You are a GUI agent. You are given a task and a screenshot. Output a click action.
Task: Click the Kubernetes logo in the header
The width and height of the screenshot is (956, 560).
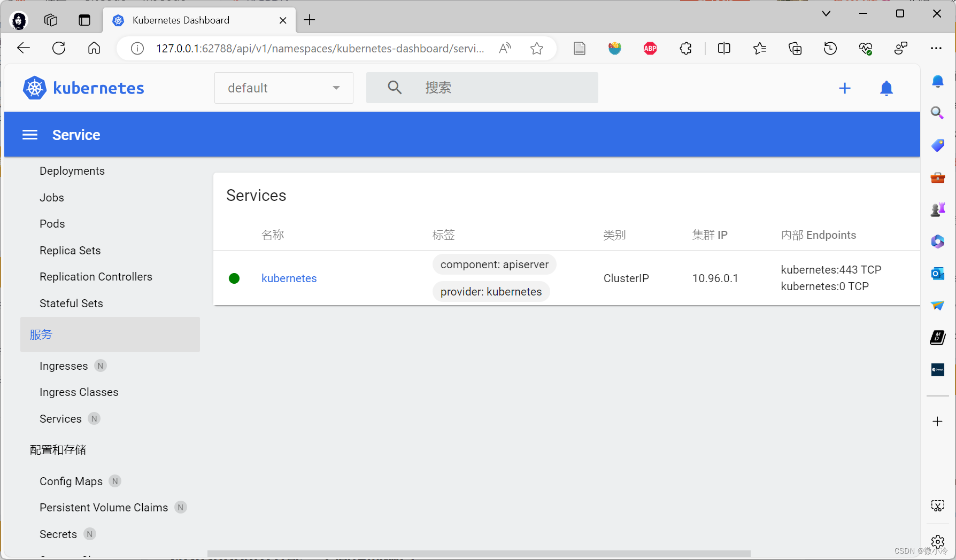[83, 88]
